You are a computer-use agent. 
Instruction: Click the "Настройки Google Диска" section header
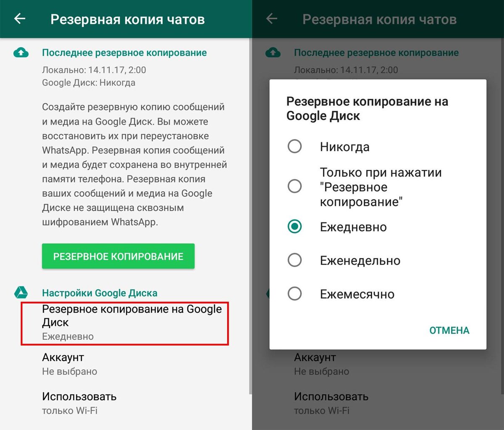point(100,293)
